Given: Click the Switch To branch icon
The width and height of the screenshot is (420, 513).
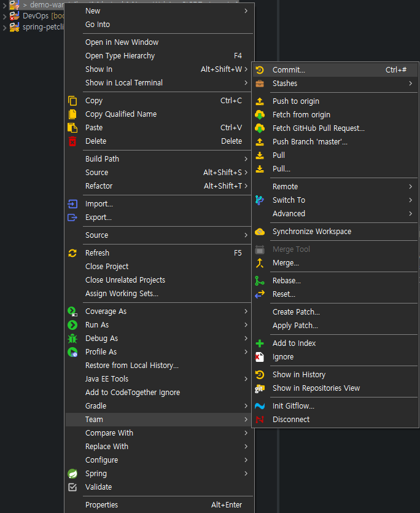Looking at the screenshot, I should coord(260,200).
